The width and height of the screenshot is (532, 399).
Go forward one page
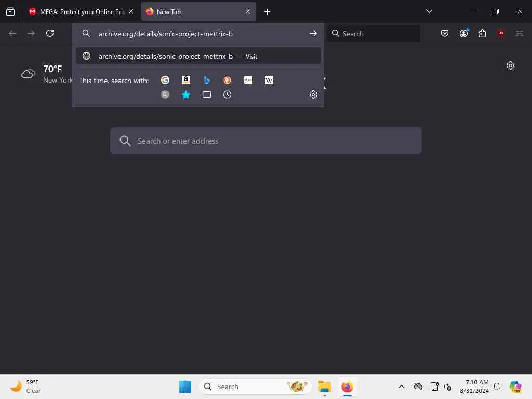(x=31, y=33)
